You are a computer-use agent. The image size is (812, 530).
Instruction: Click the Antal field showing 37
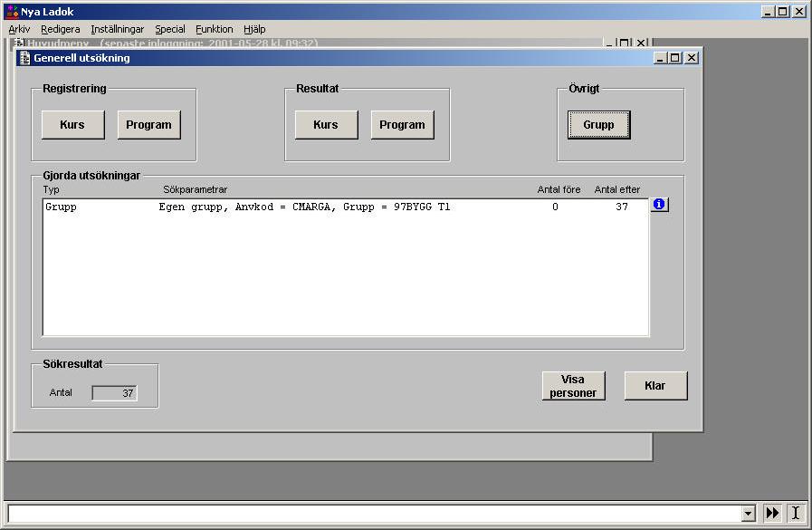(114, 393)
